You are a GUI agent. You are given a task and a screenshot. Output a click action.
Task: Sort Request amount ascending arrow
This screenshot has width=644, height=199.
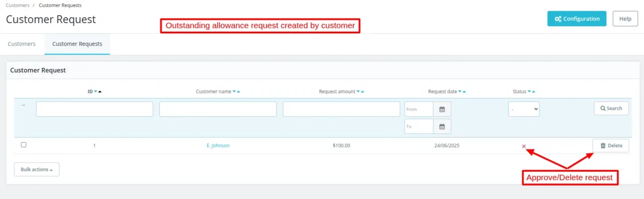362,92
